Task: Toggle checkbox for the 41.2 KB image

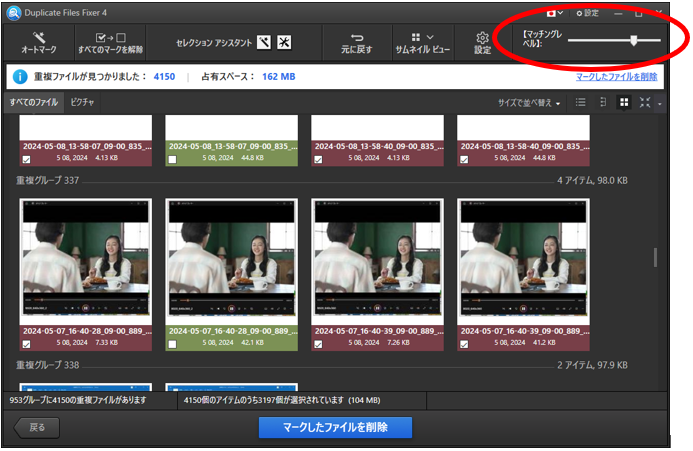Action: tap(465, 344)
